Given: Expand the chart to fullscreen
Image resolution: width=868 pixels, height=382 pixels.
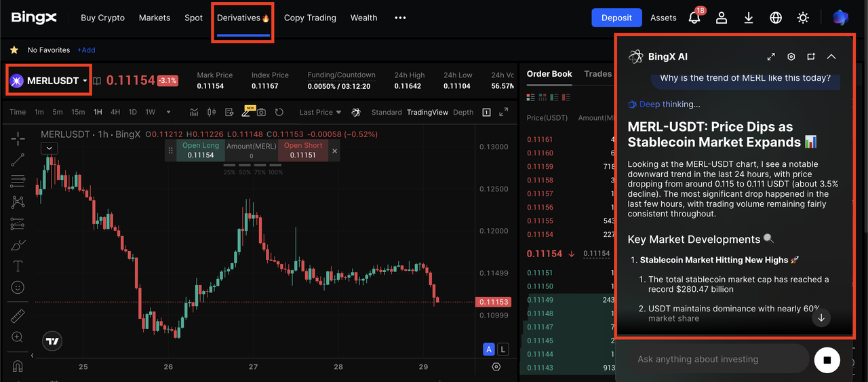Looking at the screenshot, I should point(503,112).
